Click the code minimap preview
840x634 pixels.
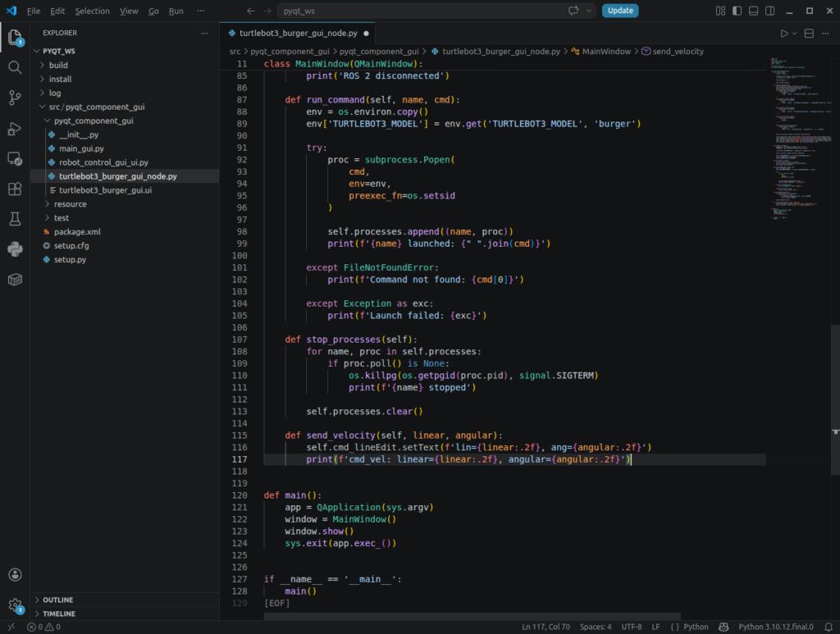click(801, 139)
